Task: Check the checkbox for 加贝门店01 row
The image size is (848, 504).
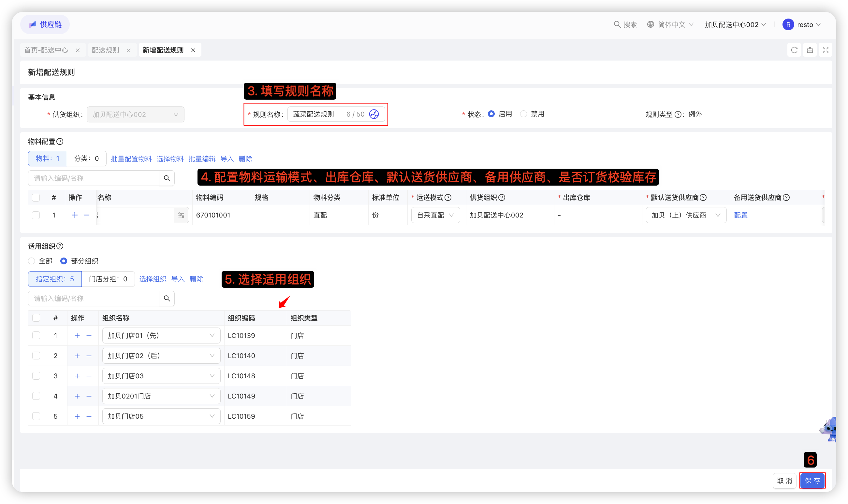Action: 36,336
